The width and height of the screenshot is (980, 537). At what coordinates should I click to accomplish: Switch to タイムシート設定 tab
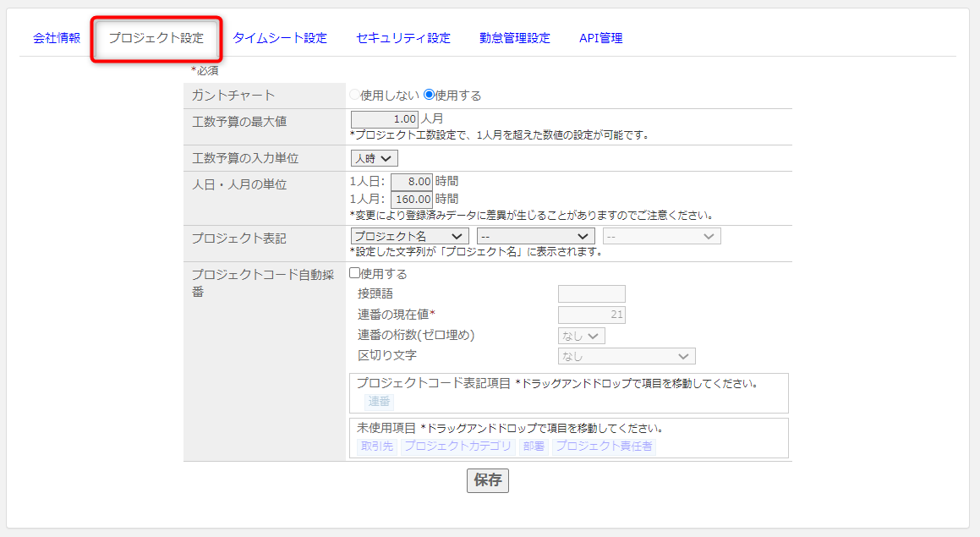280,38
